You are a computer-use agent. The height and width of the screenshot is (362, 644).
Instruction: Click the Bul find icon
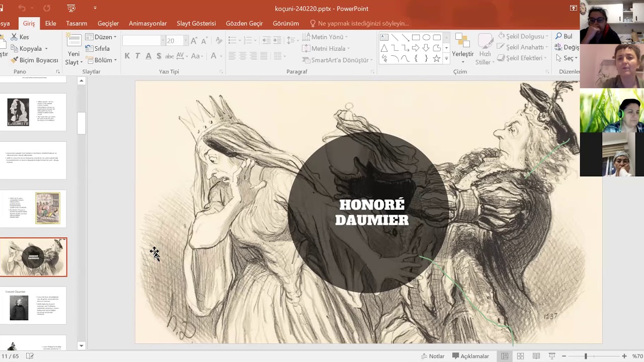click(563, 36)
